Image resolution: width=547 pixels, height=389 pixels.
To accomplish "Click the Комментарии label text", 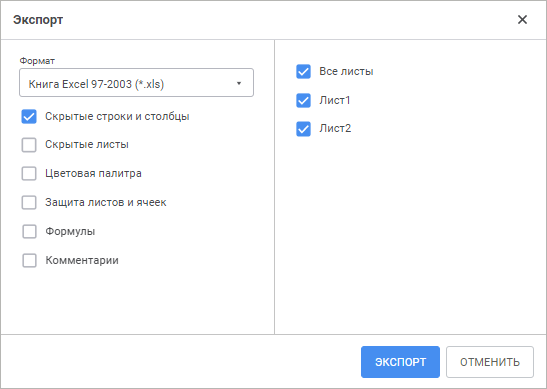I will pyautogui.click(x=82, y=260).
